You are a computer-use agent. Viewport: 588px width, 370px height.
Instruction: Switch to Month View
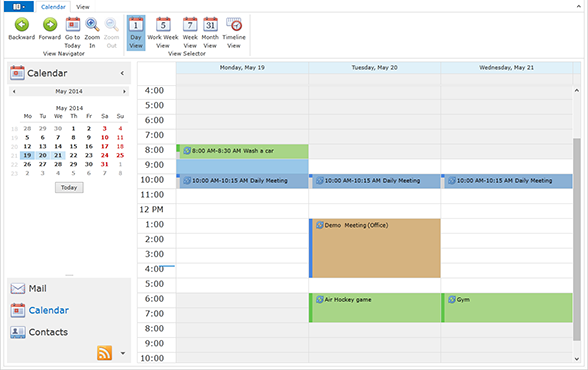click(x=210, y=33)
